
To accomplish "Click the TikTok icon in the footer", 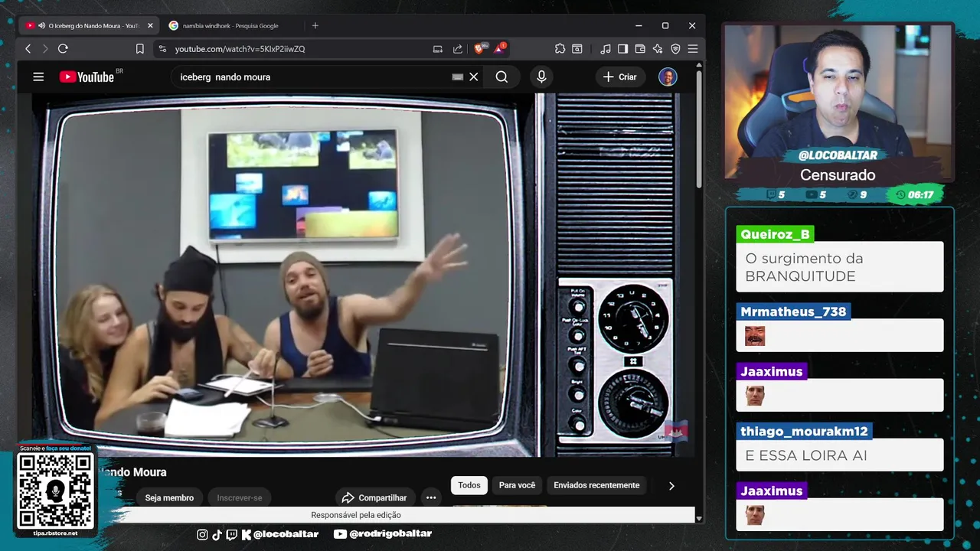I will (217, 534).
